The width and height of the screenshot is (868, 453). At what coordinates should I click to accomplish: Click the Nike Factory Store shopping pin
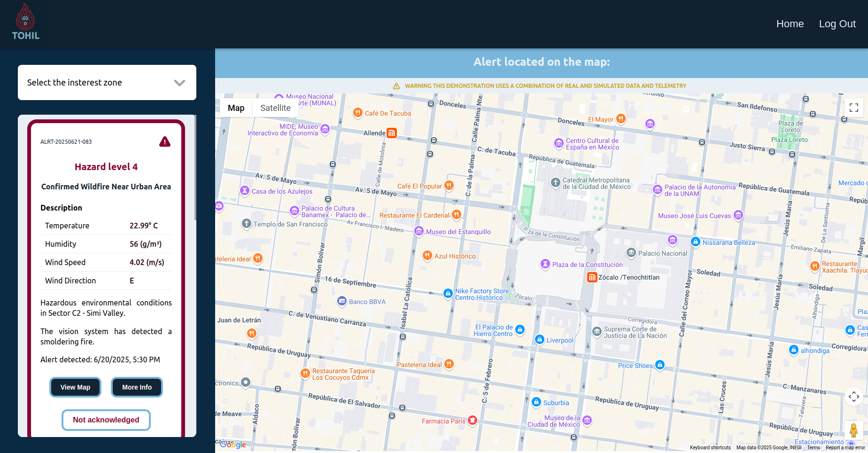click(448, 294)
